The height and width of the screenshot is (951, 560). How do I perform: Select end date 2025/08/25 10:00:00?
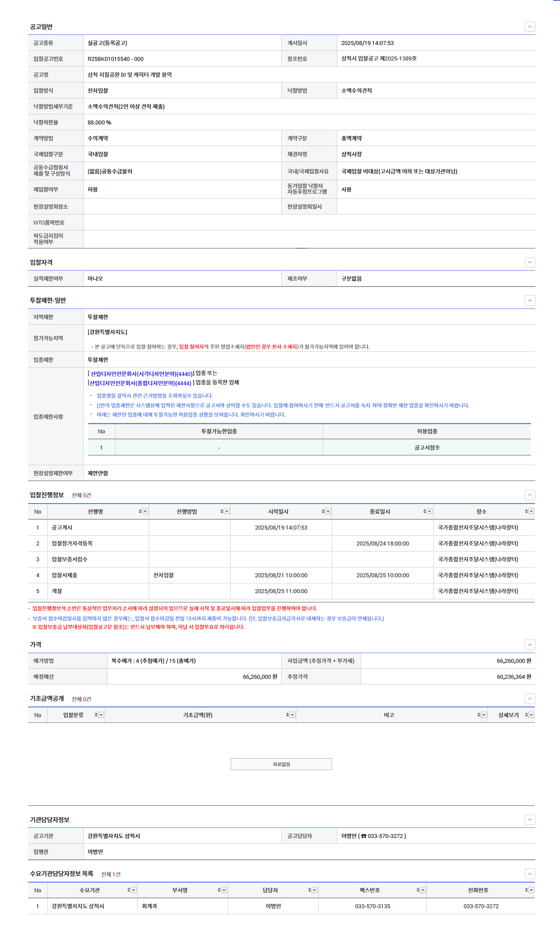point(383,575)
